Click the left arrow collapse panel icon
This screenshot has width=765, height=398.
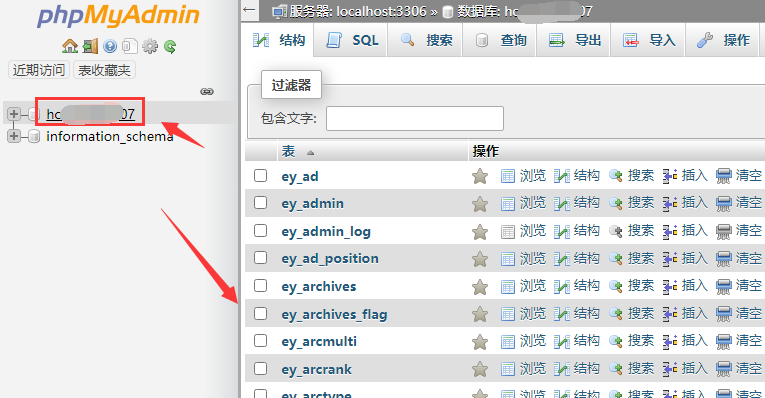click(x=249, y=10)
